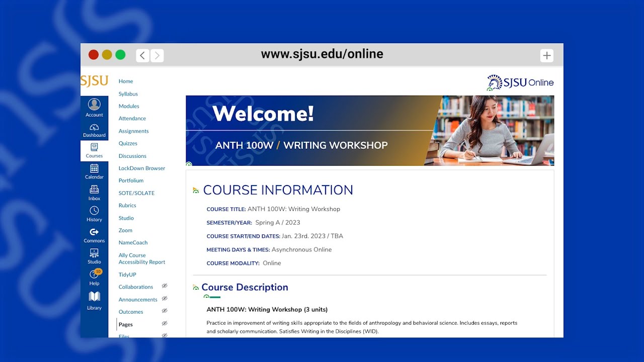Viewport: 644px width, 362px height.
Task: Toggle visibility eye next to Collaborations
Action: click(165, 286)
